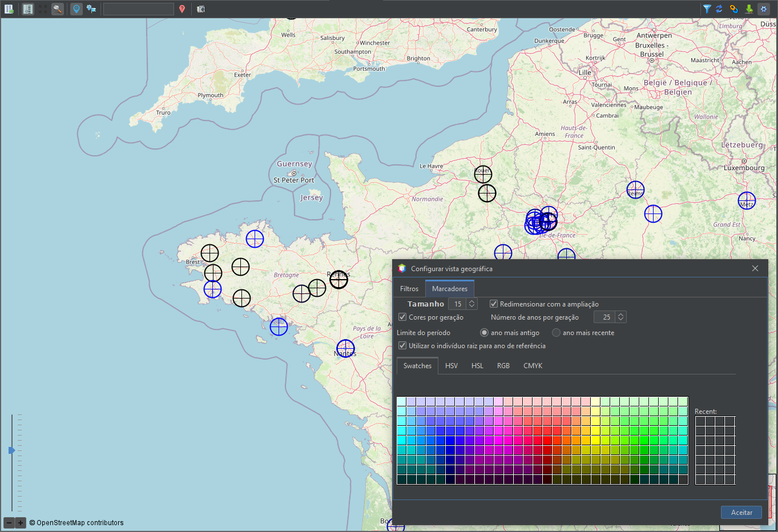Click the list export icon in the toolbar
The image size is (778, 532).
coord(9,9)
